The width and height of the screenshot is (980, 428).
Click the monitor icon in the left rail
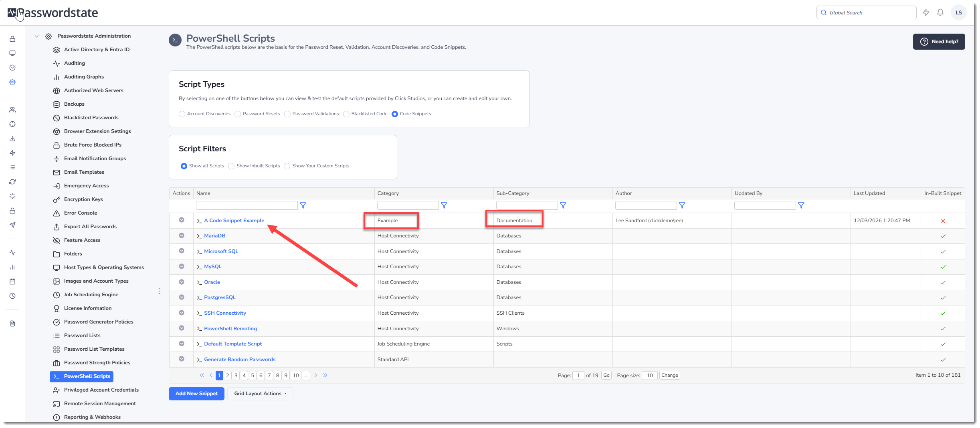coord(12,53)
